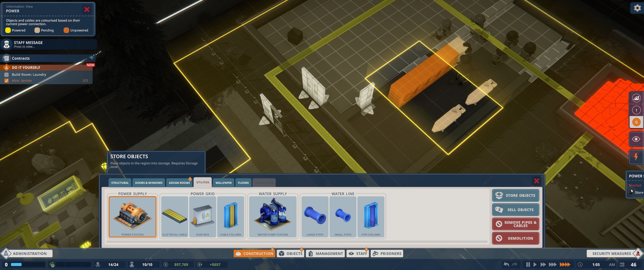644x270 pixels.
Task: Select the Small Pipes tool
Action: [343, 216]
